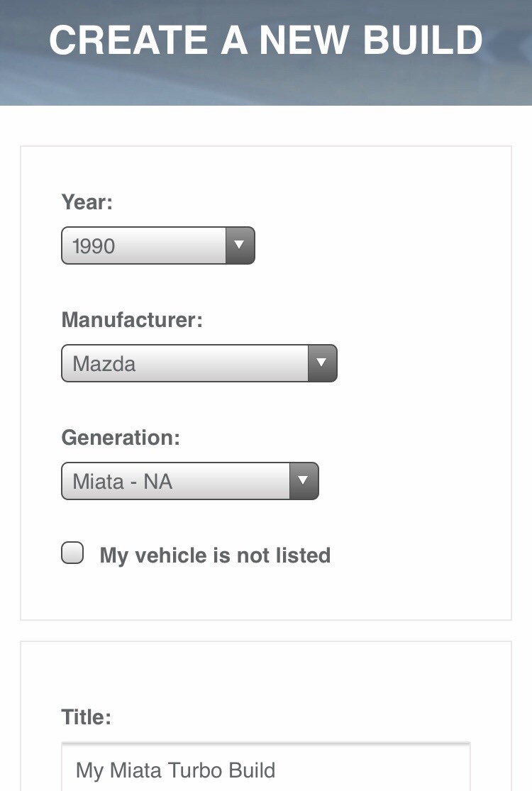Image resolution: width=532 pixels, height=791 pixels.
Task: Click the 'My vehicle is not listed' label text
Action: coord(215,555)
